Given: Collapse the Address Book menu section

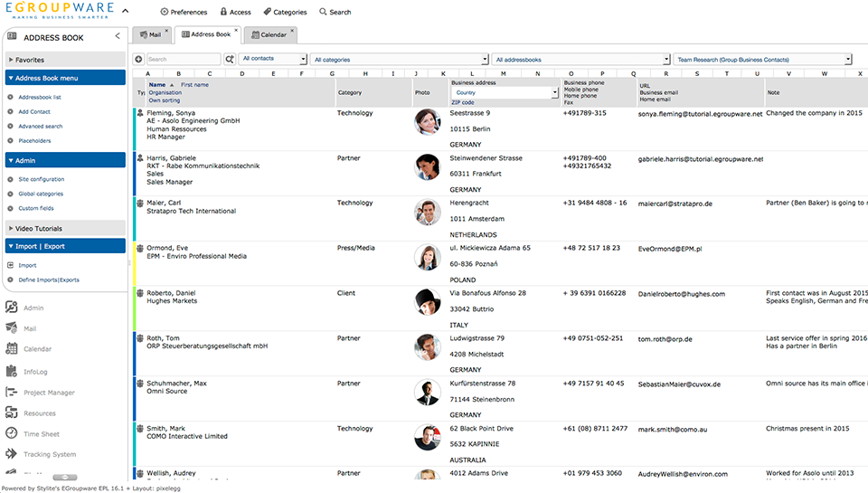Looking at the screenshot, I should (65, 78).
